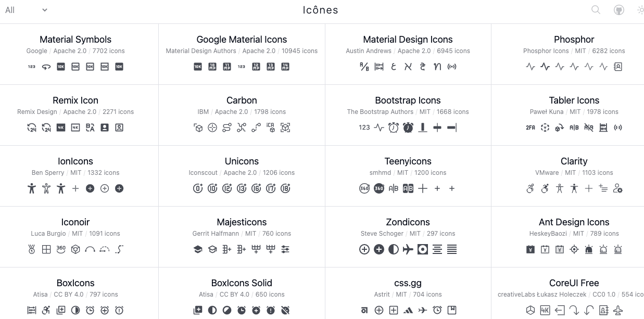Screen dimensions: 644x319
Task: Toggle light and dark theme
Action: tap(640, 10)
